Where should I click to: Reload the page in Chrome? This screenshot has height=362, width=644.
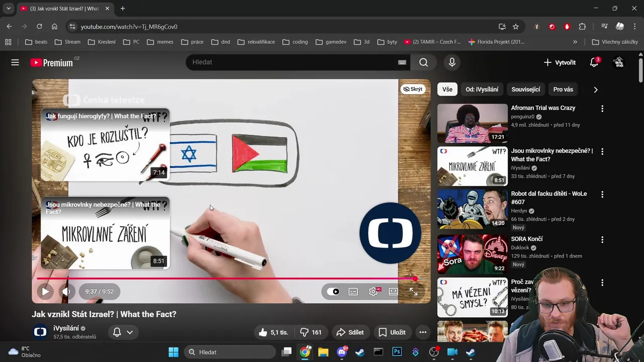coord(39,27)
